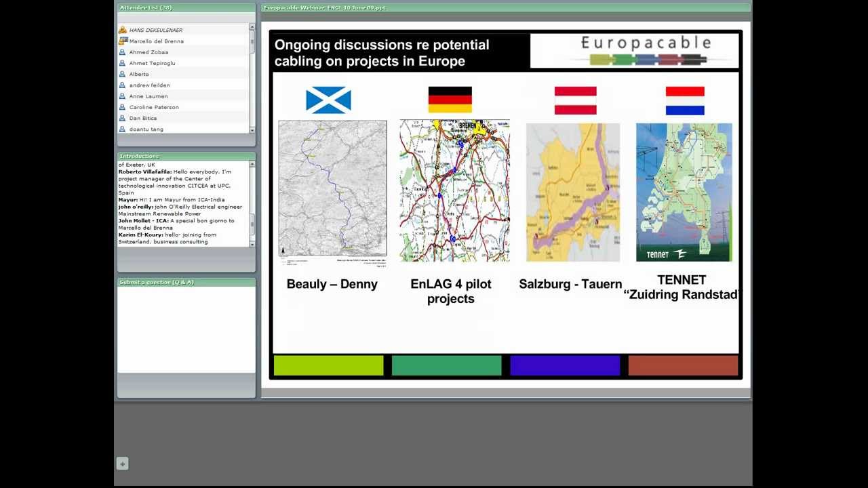Click Roberto Villafafila's chat message
Viewport: 868px width, 488px height.
(176, 182)
